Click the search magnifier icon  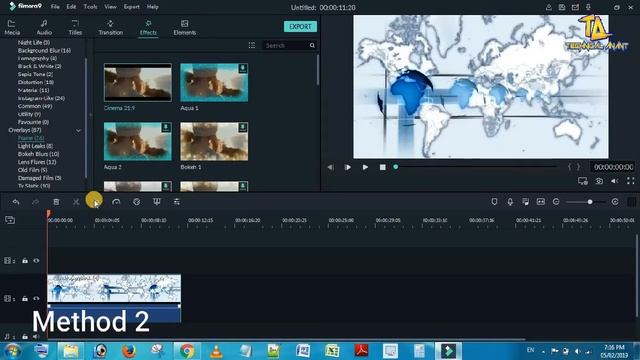pyautogui.click(x=312, y=45)
